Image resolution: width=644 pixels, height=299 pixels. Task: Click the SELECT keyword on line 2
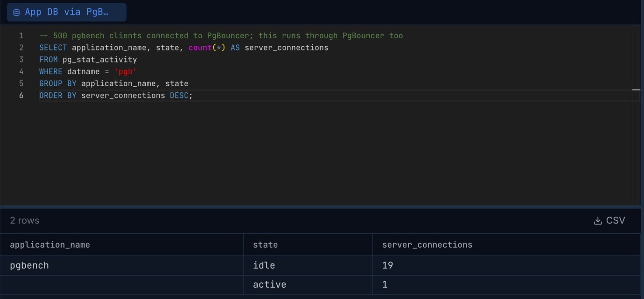(x=53, y=48)
